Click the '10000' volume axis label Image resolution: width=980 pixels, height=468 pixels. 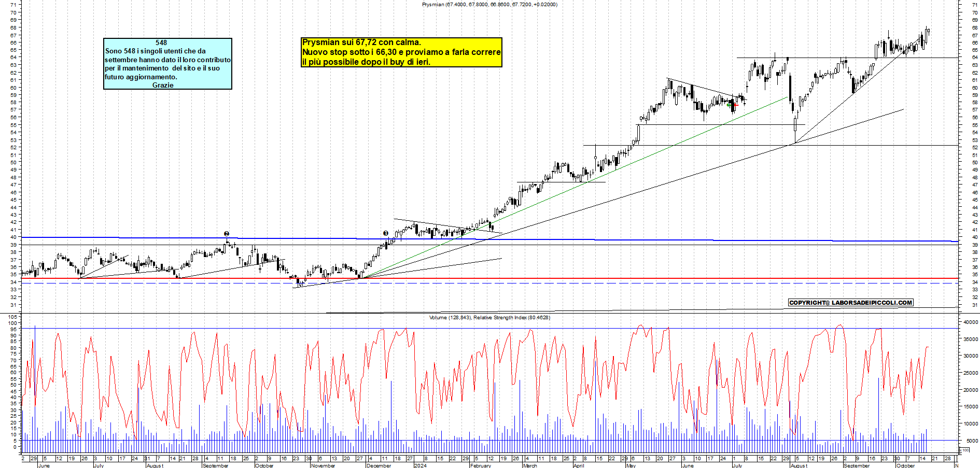pos(971,423)
